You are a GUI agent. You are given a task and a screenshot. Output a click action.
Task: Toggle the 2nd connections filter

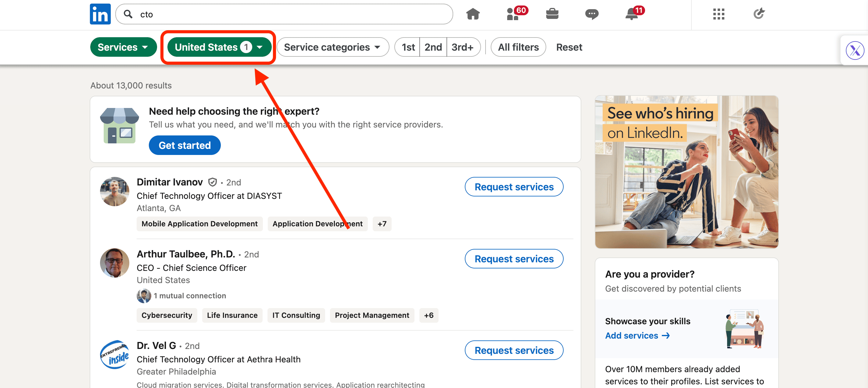[433, 47]
